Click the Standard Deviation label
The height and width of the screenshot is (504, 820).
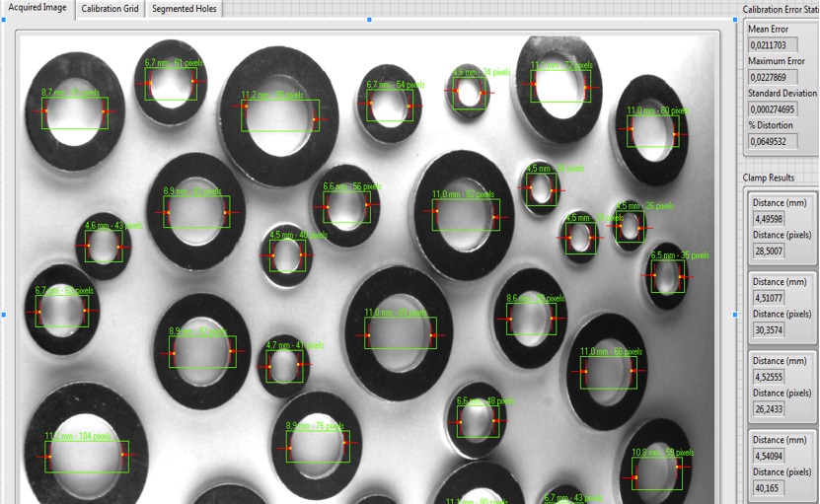tap(782, 93)
